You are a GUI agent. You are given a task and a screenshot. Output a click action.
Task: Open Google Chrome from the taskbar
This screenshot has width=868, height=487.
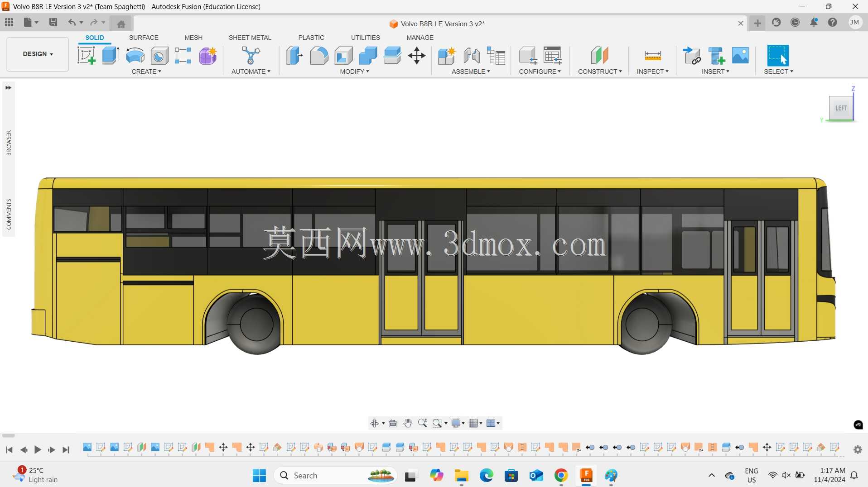(561, 475)
